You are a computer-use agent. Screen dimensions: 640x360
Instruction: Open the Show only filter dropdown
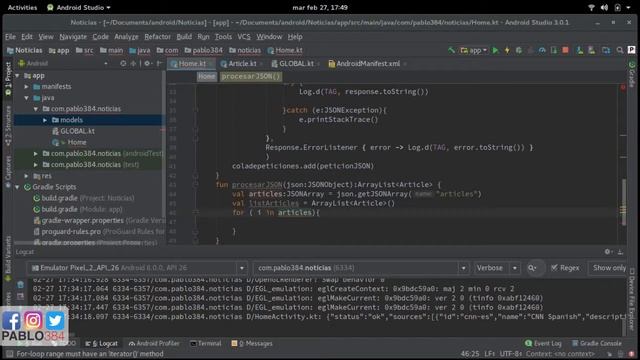pos(608,268)
